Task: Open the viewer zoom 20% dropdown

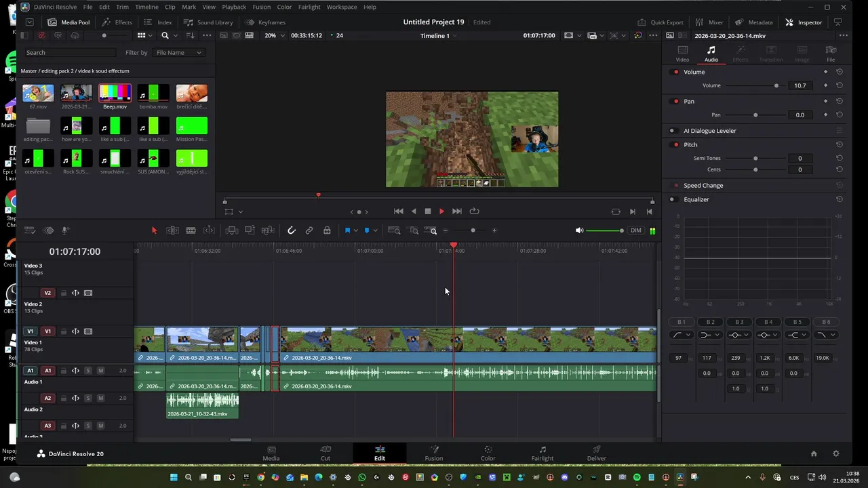Action: click(x=275, y=35)
